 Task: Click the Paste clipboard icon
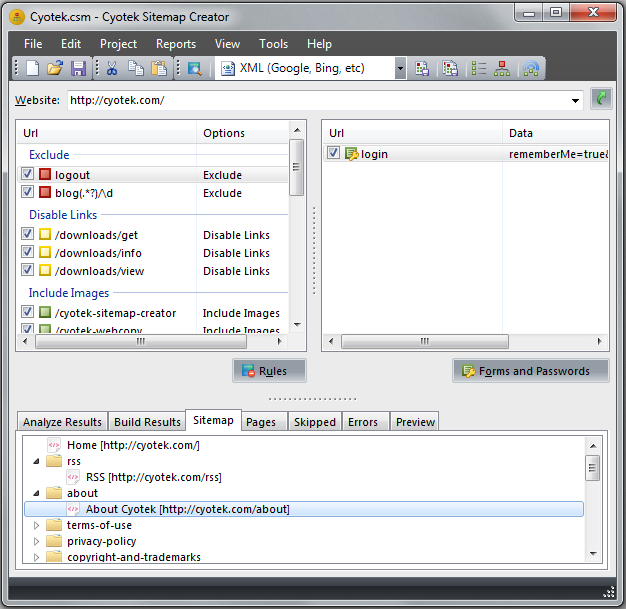tap(158, 68)
